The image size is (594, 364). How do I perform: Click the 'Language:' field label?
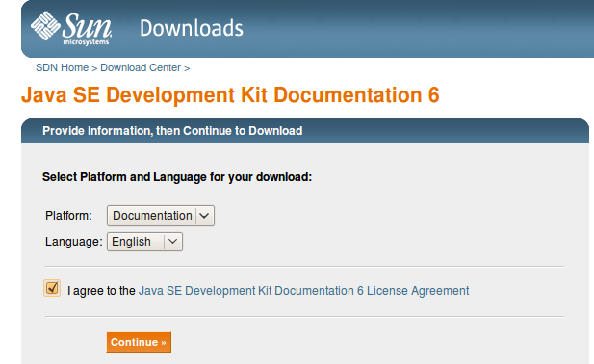click(x=74, y=242)
